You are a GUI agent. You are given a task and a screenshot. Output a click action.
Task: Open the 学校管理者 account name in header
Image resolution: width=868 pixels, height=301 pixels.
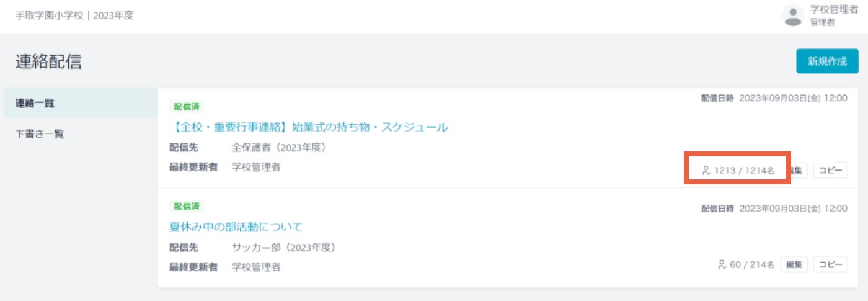834,10
